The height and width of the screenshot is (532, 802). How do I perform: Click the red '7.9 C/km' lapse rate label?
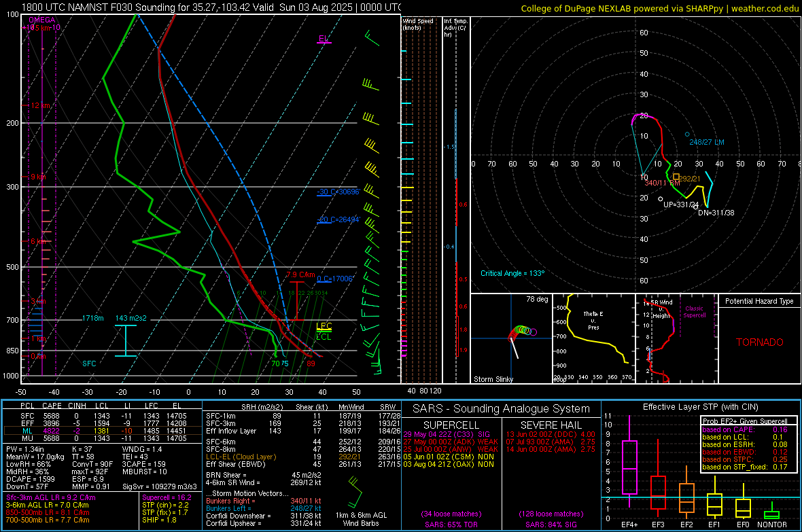point(300,274)
